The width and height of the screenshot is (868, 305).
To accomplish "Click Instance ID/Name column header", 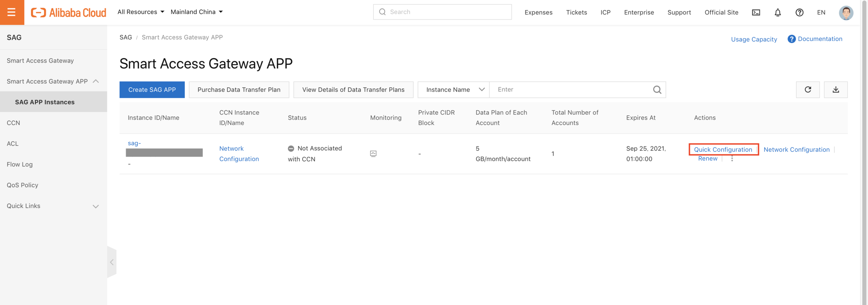I will 153,118.
